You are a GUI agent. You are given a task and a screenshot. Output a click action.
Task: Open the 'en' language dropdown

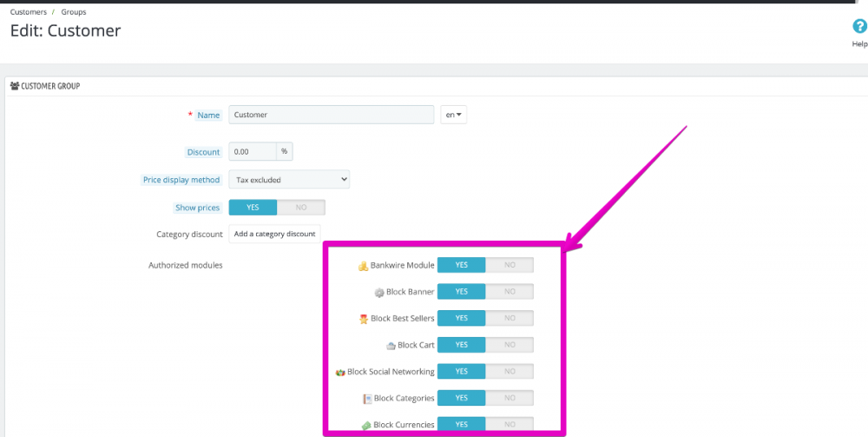[453, 115]
